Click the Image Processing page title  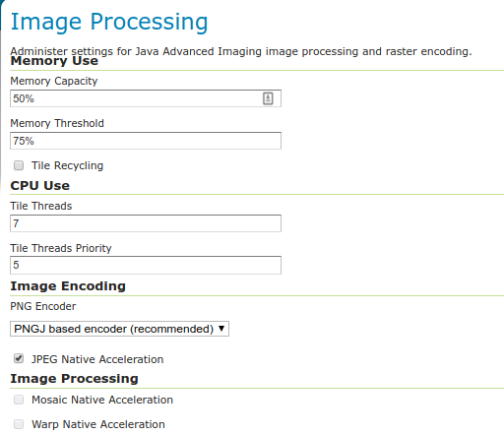(x=109, y=23)
